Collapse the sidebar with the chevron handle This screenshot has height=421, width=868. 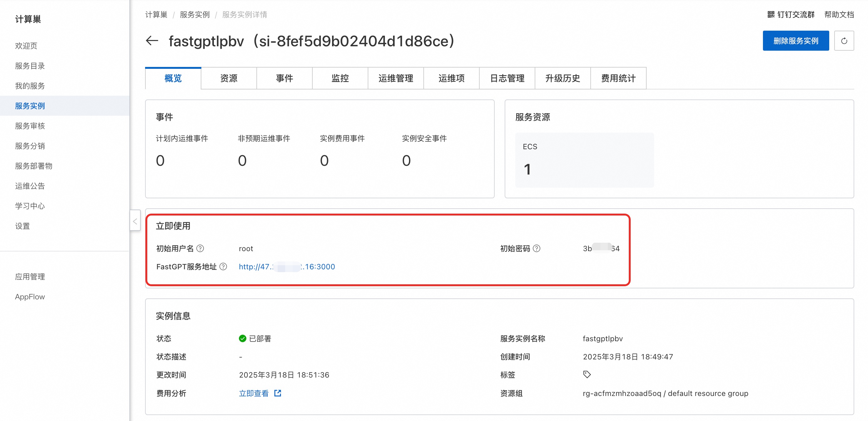click(135, 221)
